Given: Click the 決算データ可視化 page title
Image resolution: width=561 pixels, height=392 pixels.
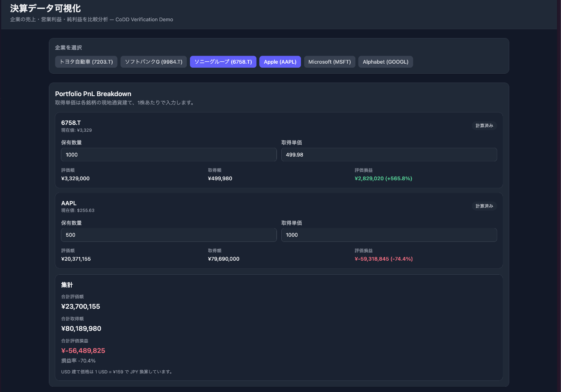Looking at the screenshot, I should pyautogui.click(x=45, y=8).
